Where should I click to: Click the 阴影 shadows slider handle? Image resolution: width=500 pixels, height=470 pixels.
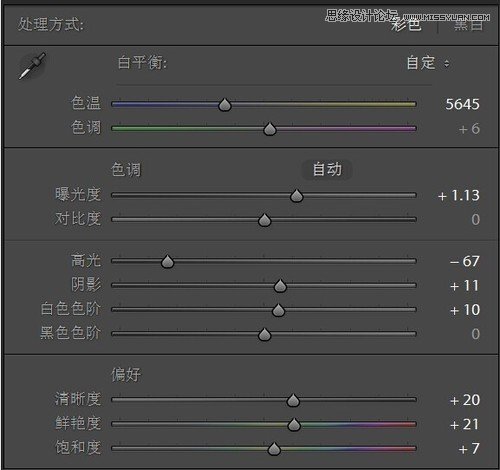coord(280,286)
